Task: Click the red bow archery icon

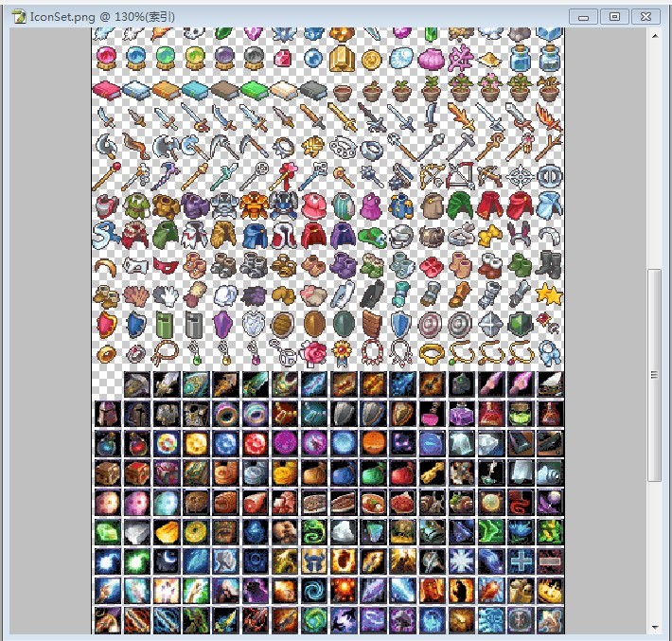Action: click(x=461, y=176)
